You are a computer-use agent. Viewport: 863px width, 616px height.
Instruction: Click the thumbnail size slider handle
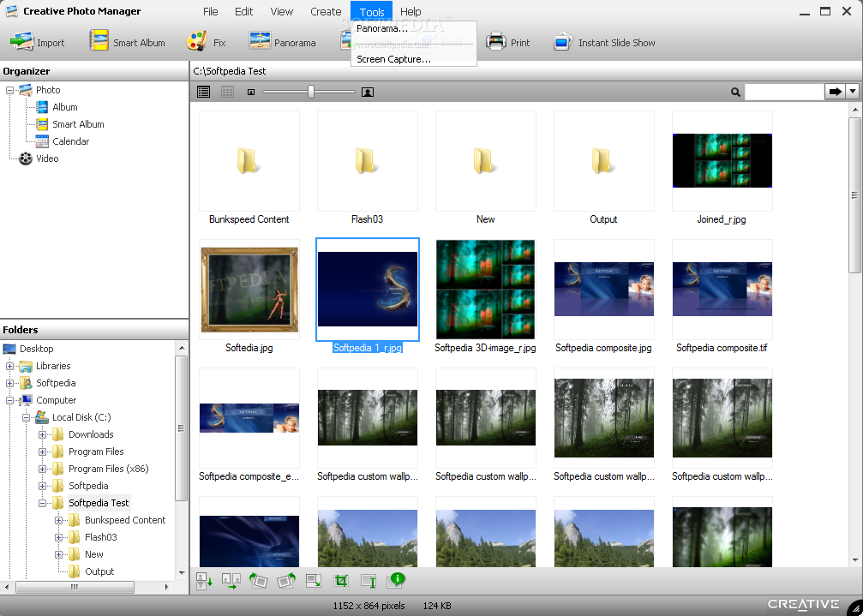(x=311, y=92)
